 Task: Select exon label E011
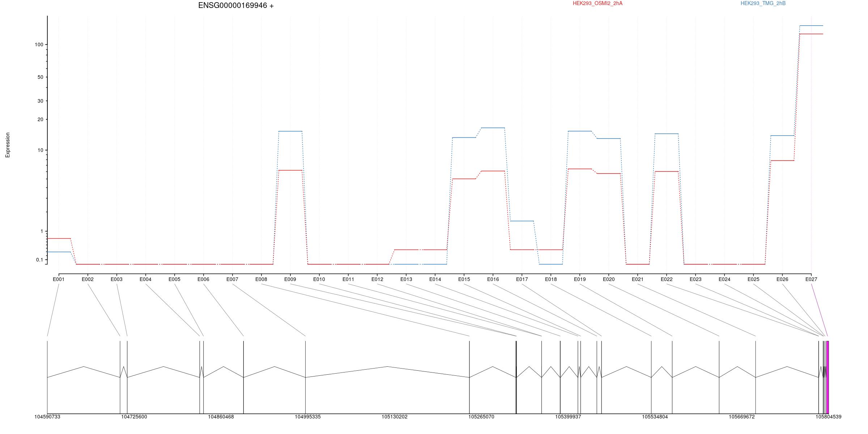coord(348,279)
